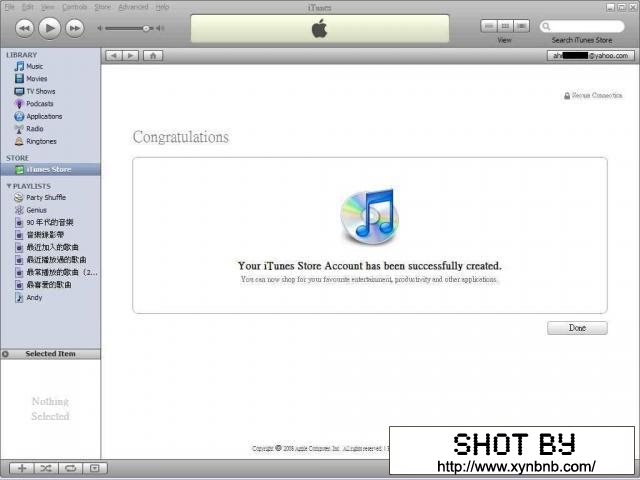
Task: Click the Secure Connection lock icon
Action: [567, 96]
